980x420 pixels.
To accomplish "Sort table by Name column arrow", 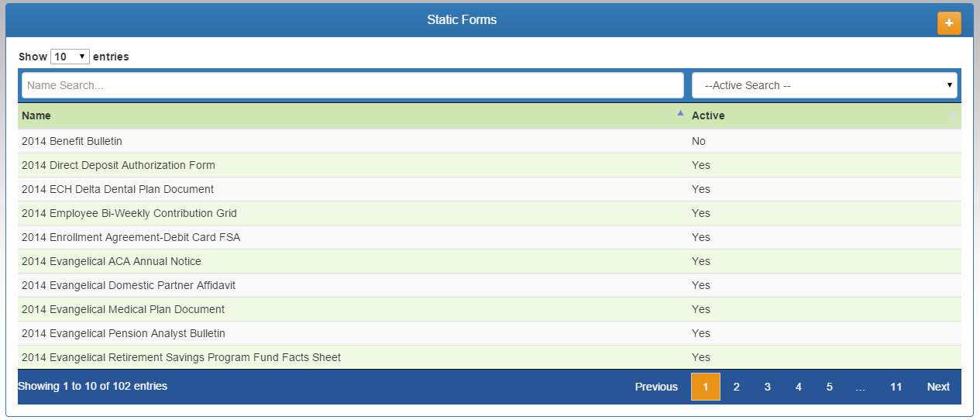I will [x=680, y=114].
